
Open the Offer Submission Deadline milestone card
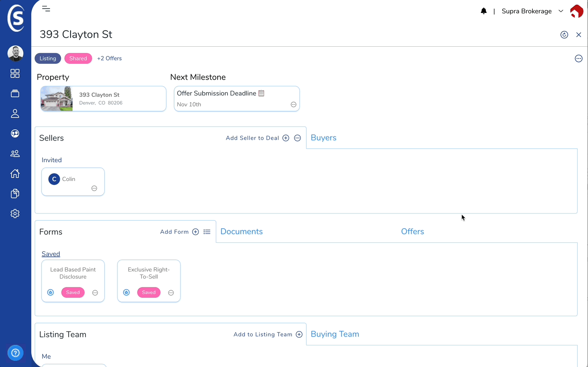(236, 99)
